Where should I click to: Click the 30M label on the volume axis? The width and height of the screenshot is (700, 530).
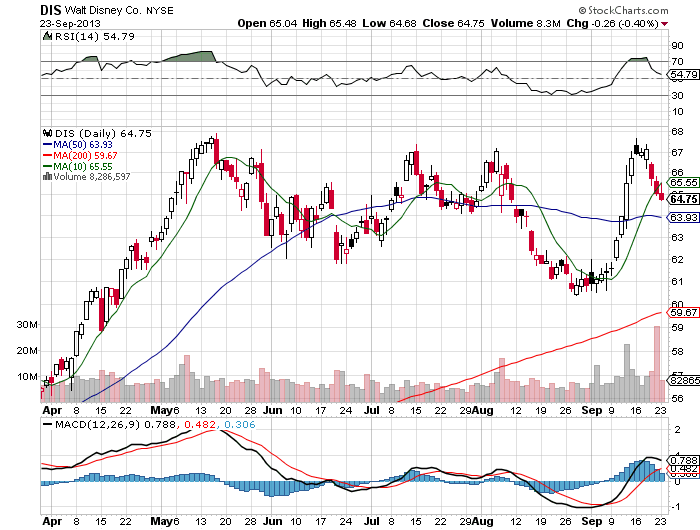click(x=27, y=325)
